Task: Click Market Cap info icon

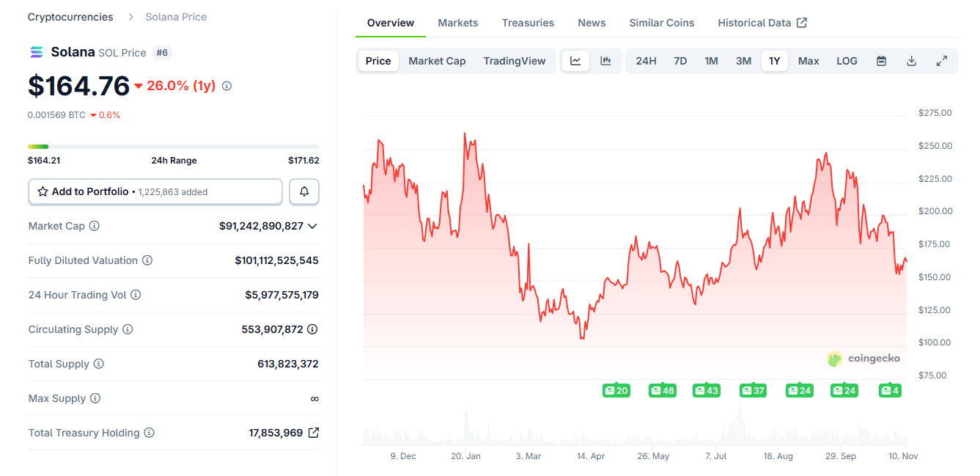Action: (x=95, y=226)
